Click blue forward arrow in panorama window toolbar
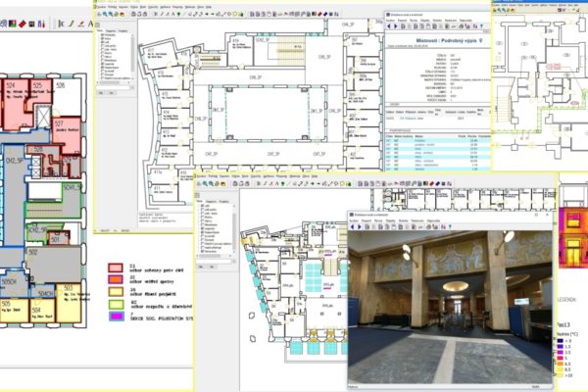The width and height of the screenshot is (588, 392). 360,227
